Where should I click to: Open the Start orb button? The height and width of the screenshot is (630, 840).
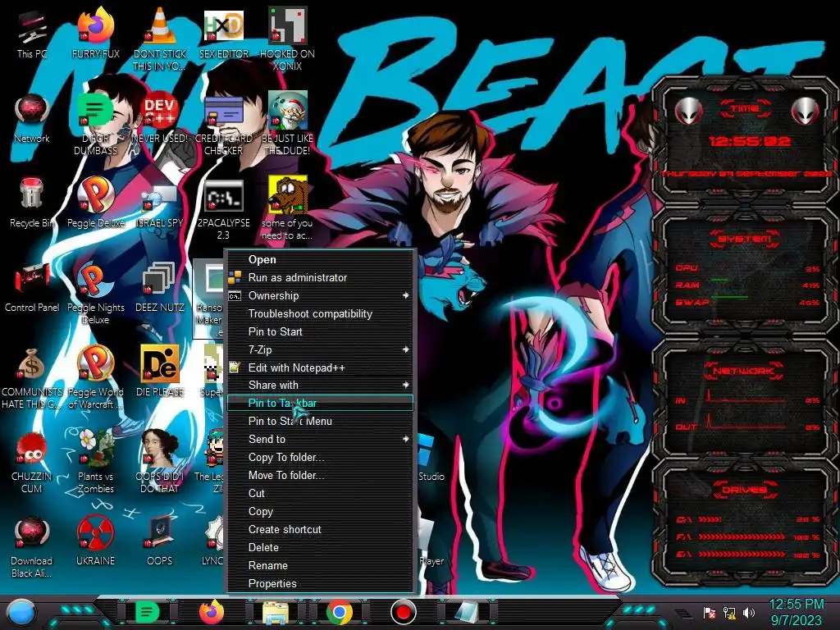[x=21, y=612]
